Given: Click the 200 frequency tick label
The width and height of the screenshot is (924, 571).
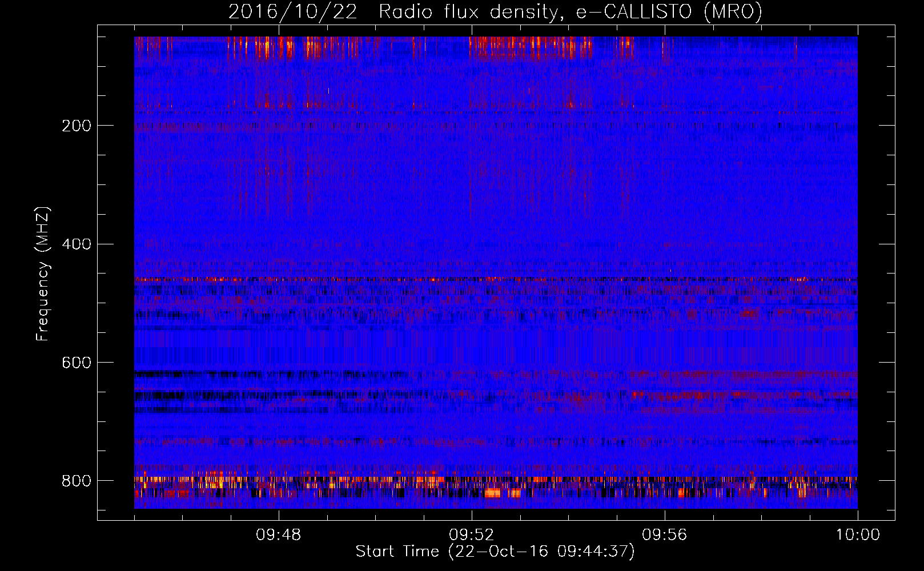Looking at the screenshot, I should click(77, 126).
